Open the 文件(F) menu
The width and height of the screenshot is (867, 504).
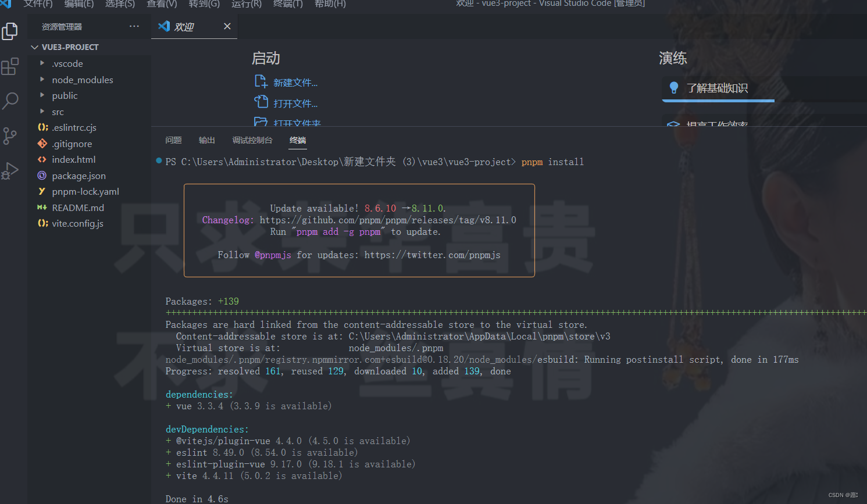[38, 3]
